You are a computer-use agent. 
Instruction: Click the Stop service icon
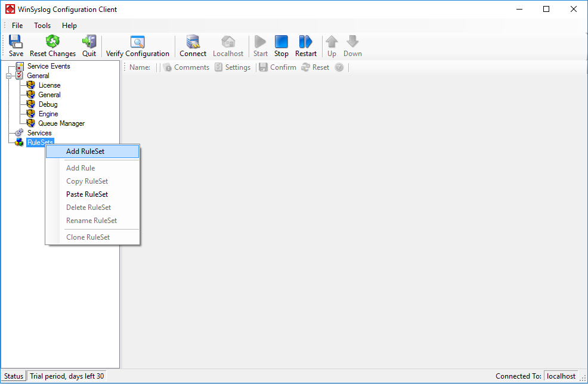pyautogui.click(x=281, y=42)
